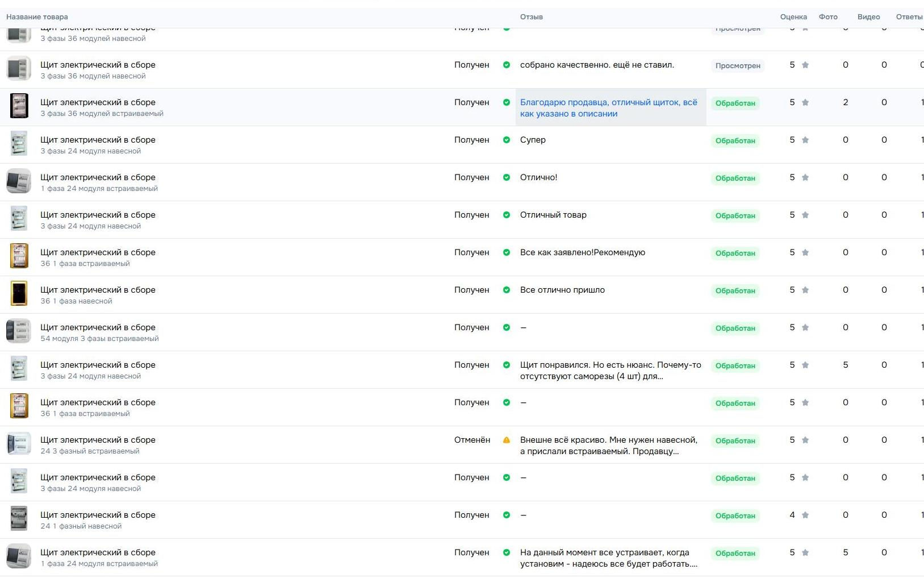Sort by the Оценка column header

coord(793,17)
